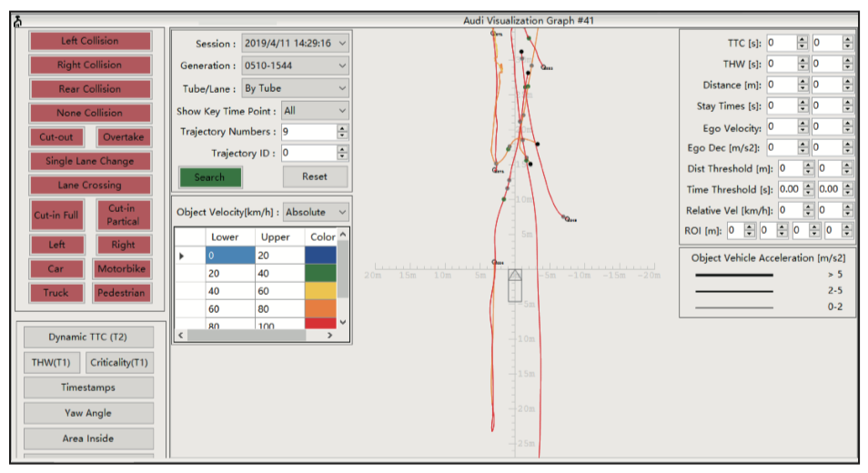The height and width of the screenshot is (473, 868).
Task: Click the first ROI [m] input field
Action: [x=736, y=230]
